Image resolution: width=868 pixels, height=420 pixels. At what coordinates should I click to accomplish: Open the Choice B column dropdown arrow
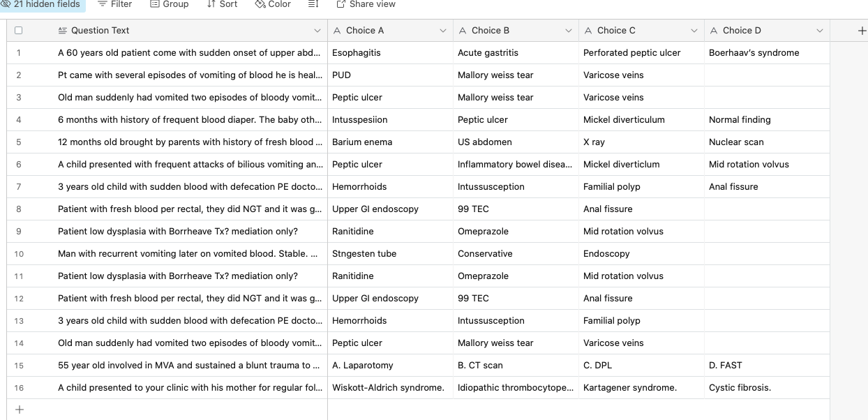click(x=569, y=31)
